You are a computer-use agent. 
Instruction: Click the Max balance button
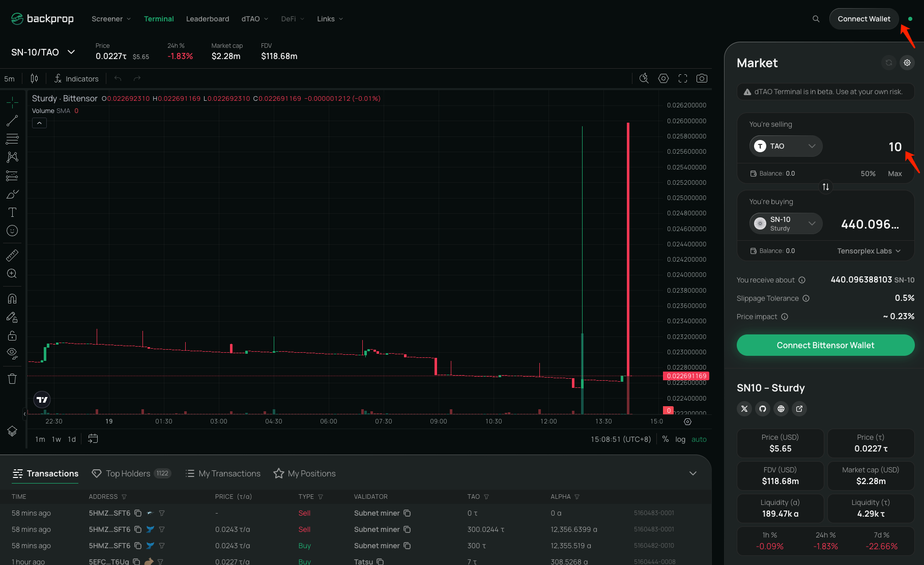click(894, 174)
